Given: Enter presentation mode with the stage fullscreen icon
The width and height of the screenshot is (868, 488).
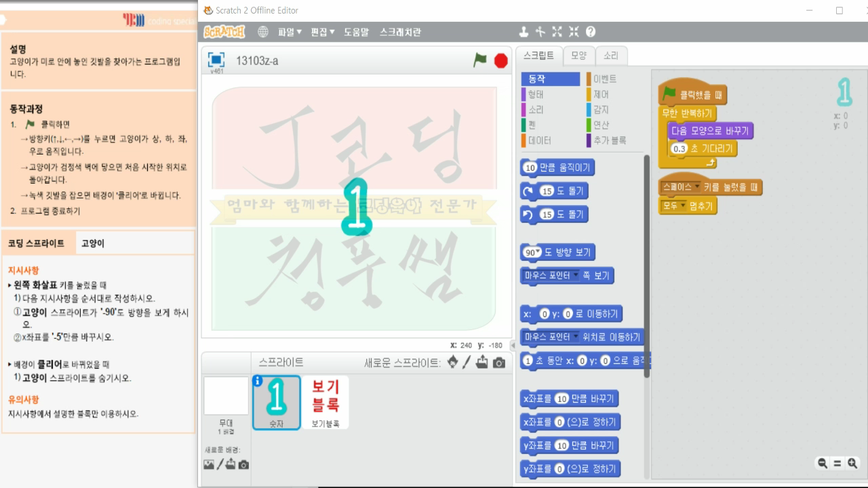Looking at the screenshot, I should (215, 60).
